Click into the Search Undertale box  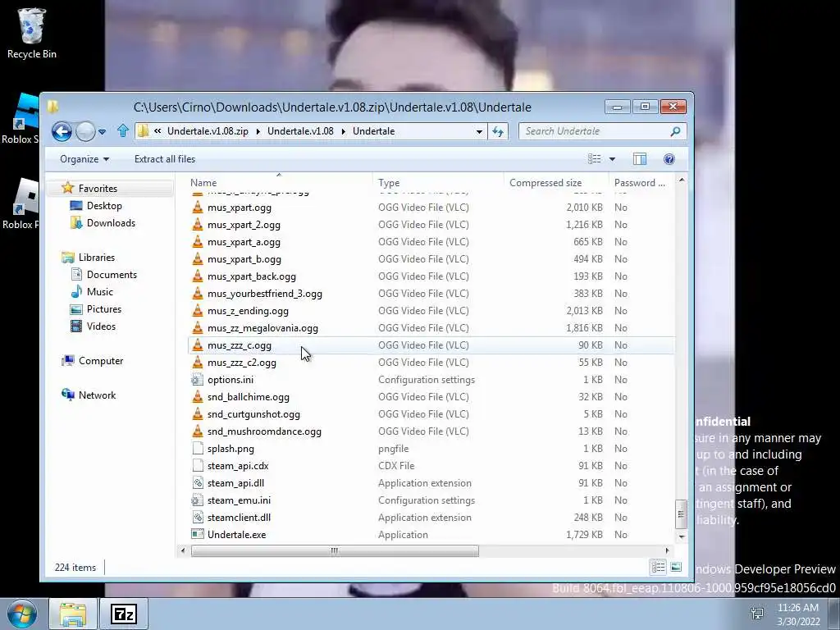pos(595,131)
